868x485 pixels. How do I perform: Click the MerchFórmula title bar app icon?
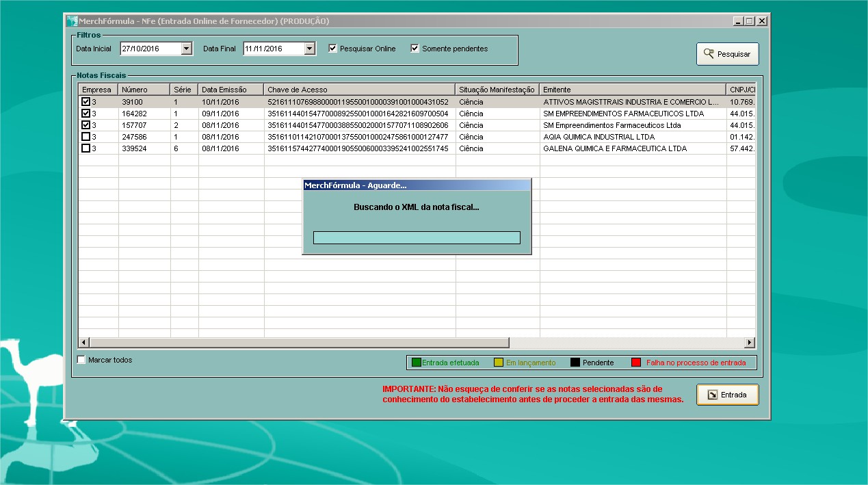72,21
